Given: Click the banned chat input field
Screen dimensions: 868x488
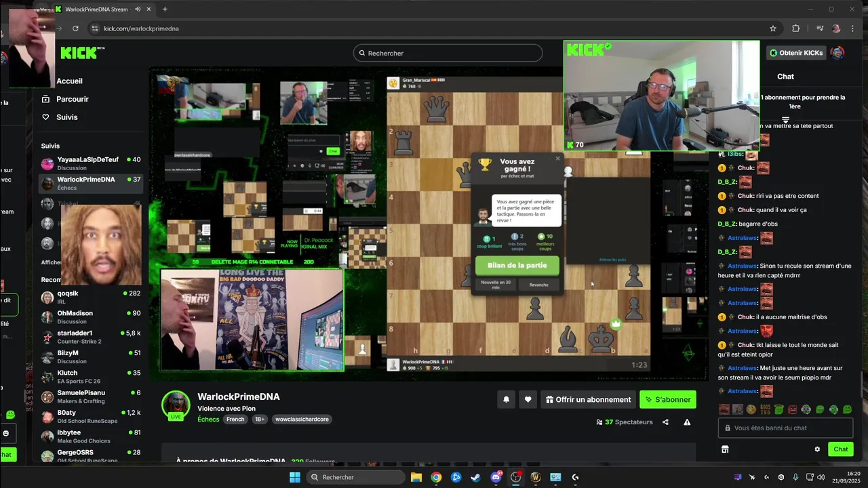Looking at the screenshot, I should pyautogui.click(x=785, y=428).
